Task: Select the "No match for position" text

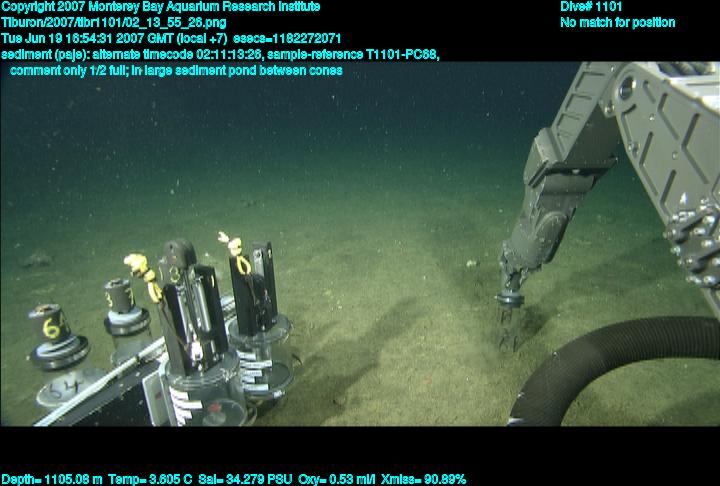Action: click(617, 22)
